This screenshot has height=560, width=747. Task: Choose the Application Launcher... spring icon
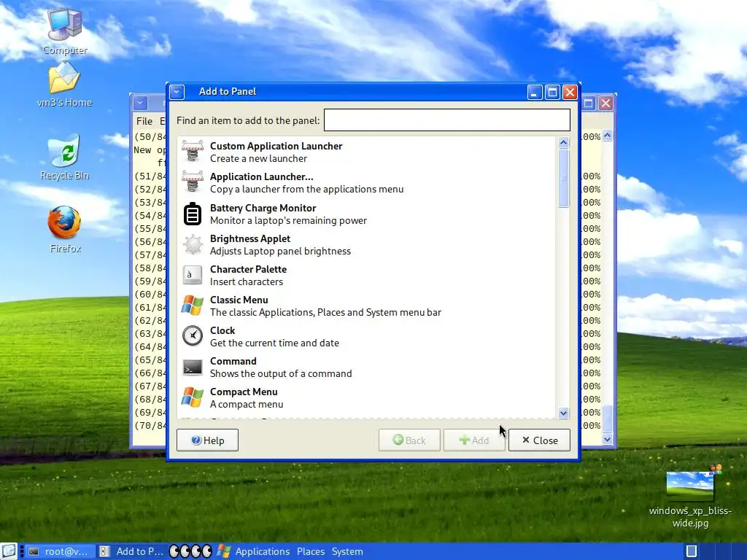point(193,182)
